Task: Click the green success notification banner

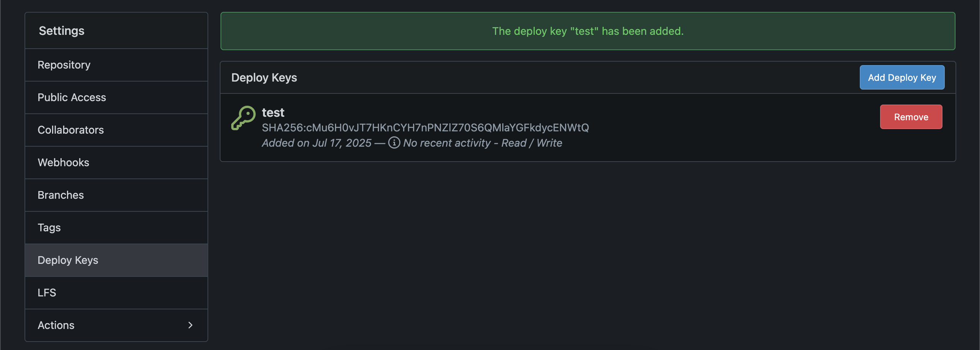Action: [588, 31]
